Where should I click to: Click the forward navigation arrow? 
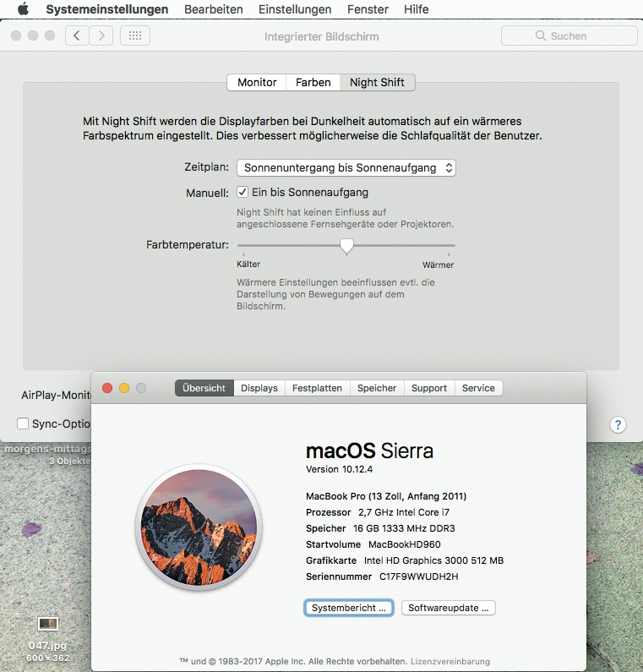click(x=101, y=36)
